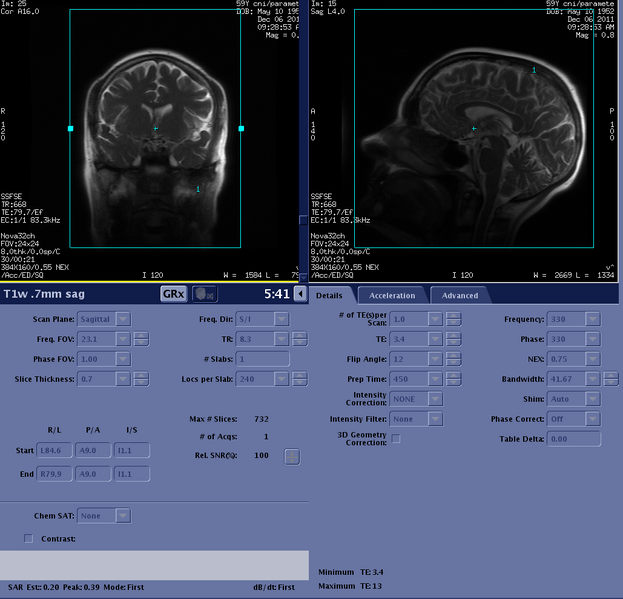Open the Acceleration tab
The image size is (623, 599).
tap(392, 296)
